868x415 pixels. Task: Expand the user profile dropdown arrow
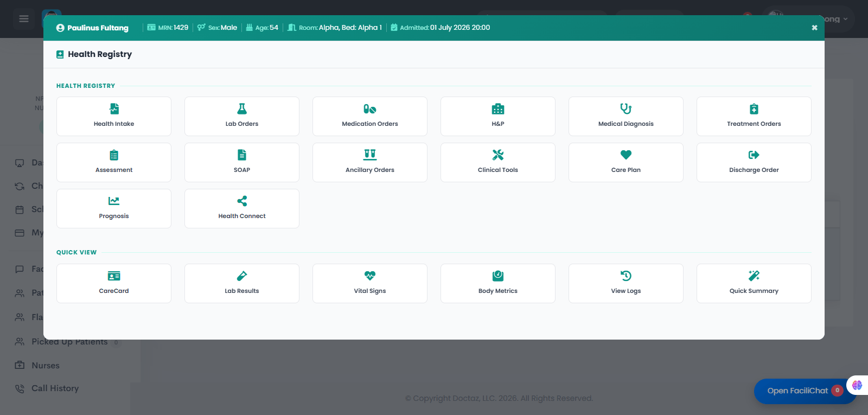845,19
